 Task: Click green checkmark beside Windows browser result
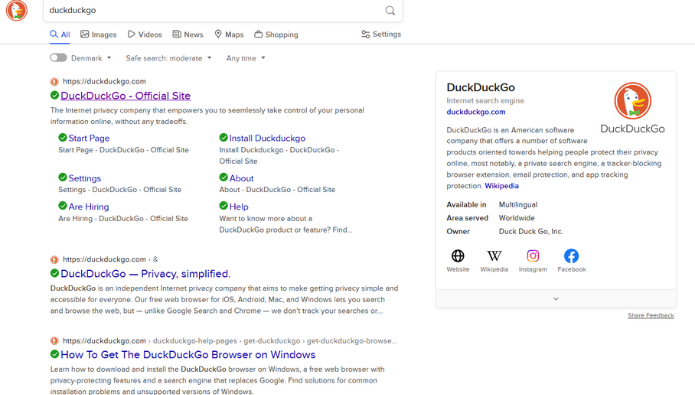click(55, 354)
